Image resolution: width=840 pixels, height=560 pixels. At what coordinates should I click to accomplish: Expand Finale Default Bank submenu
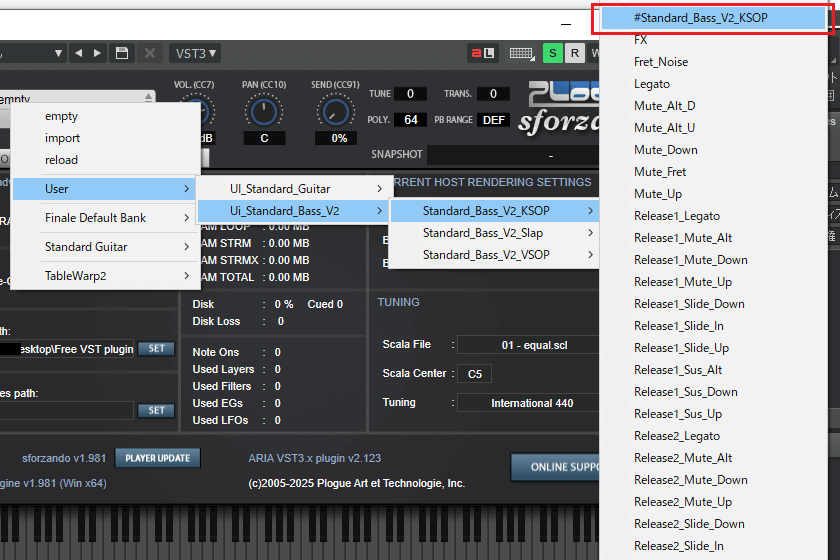point(104,218)
